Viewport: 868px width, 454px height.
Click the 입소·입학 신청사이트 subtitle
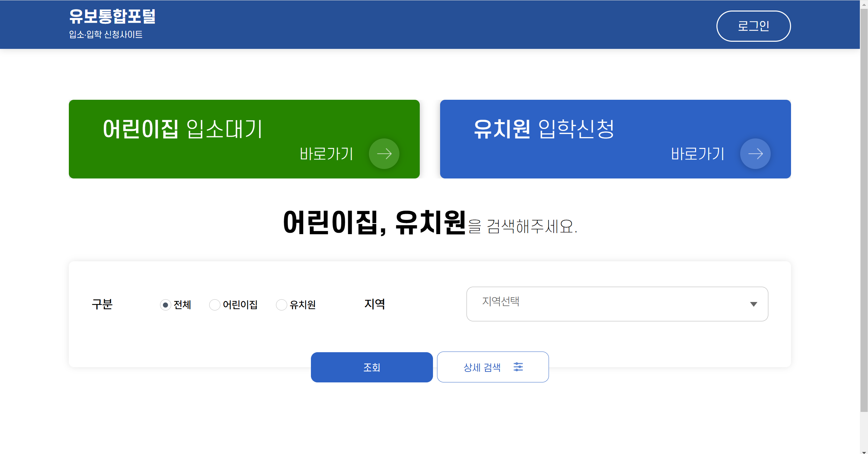106,35
